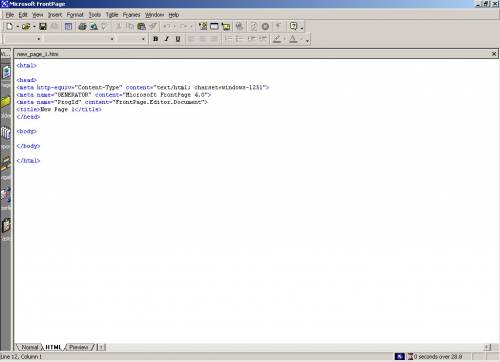Expand the Font size dropdown

(143, 39)
